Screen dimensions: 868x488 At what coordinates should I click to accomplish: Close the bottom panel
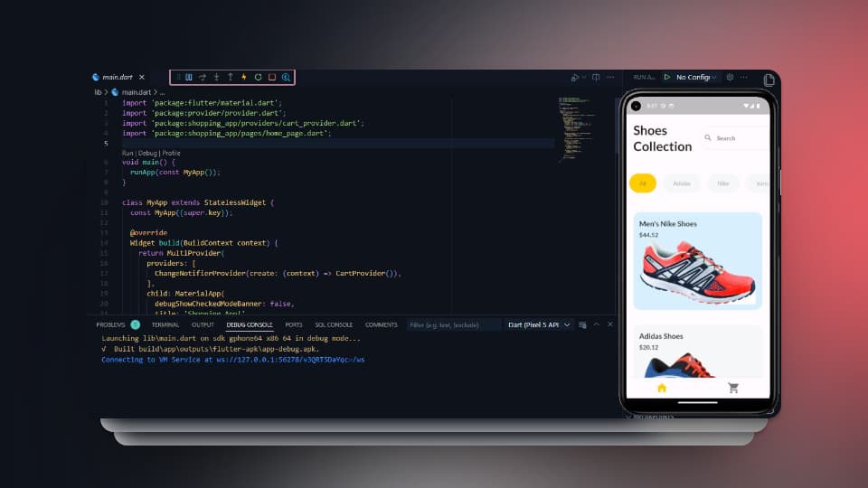point(610,324)
